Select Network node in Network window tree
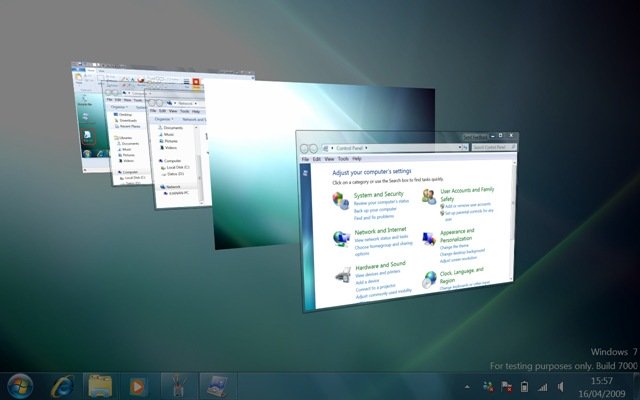Screen dimensions: 640x400 click(x=171, y=187)
